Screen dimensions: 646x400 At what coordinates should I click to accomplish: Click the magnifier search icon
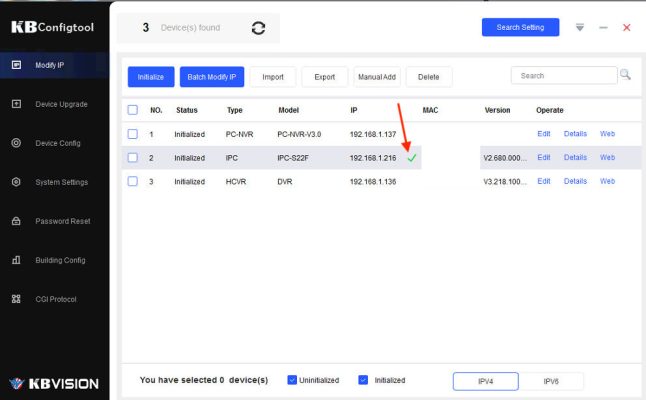pyautogui.click(x=625, y=75)
